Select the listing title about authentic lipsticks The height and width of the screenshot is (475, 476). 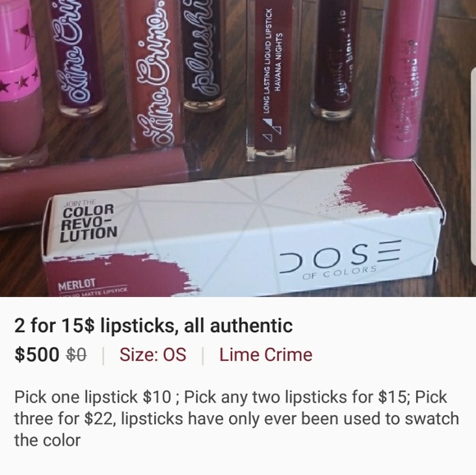tap(153, 326)
